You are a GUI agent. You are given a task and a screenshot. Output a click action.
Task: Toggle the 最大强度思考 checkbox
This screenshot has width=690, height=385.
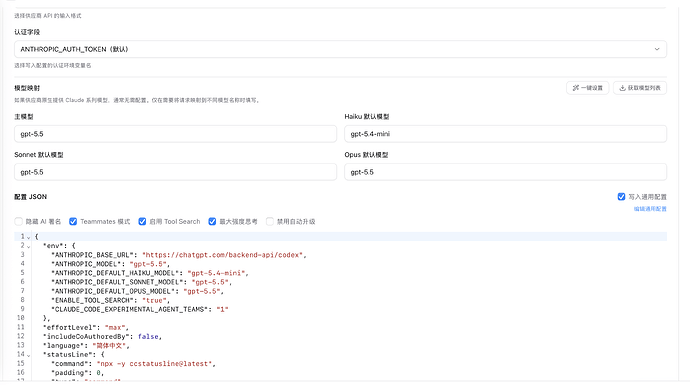click(212, 221)
